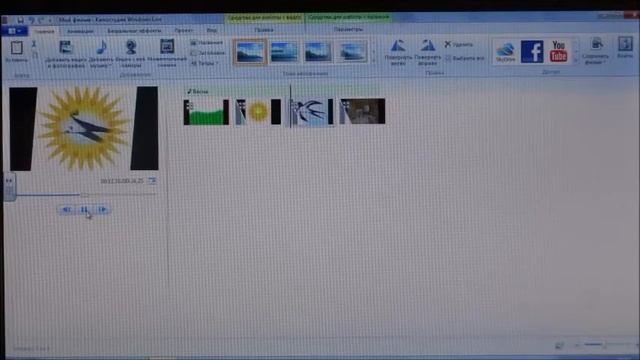Add a title before the clip
Viewport: 640px width, 360px height.
[207, 42]
